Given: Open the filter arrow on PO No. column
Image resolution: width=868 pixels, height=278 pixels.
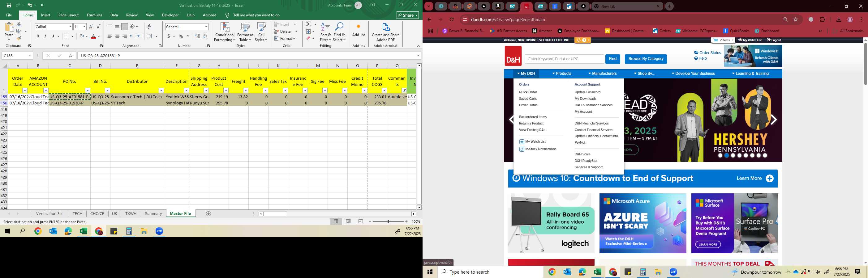Looking at the screenshot, I should tap(88, 90).
